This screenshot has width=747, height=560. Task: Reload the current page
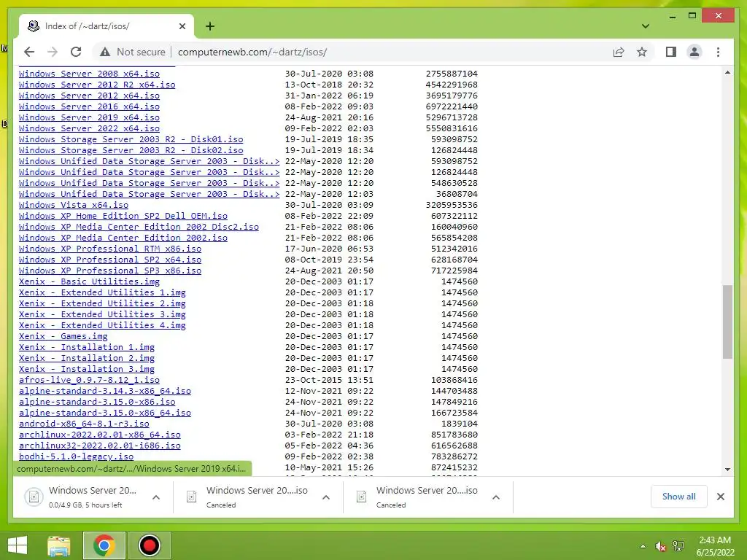76,52
